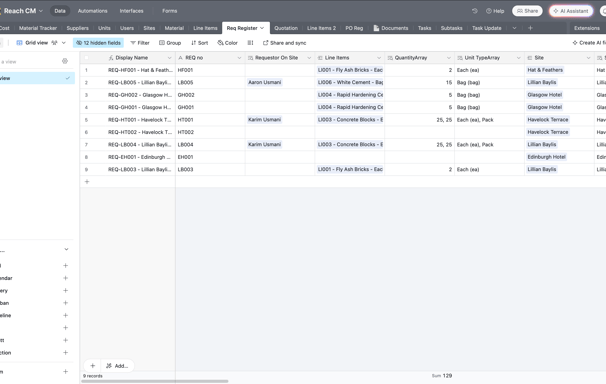The height and width of the screenshot is (384, 606).
Task: Select the REQ-HF001 Display Name cell
Action: tap(140, 70)
